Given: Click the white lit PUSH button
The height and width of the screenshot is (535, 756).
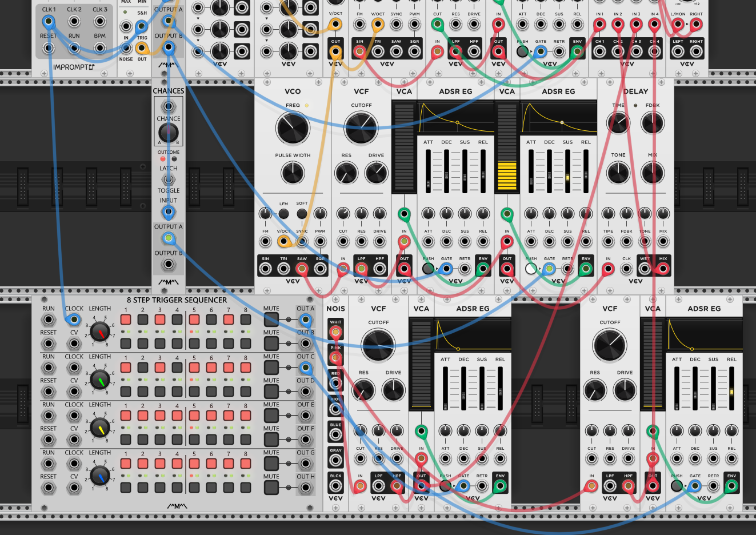Looking at the screenshot, I should click(531, 269).
